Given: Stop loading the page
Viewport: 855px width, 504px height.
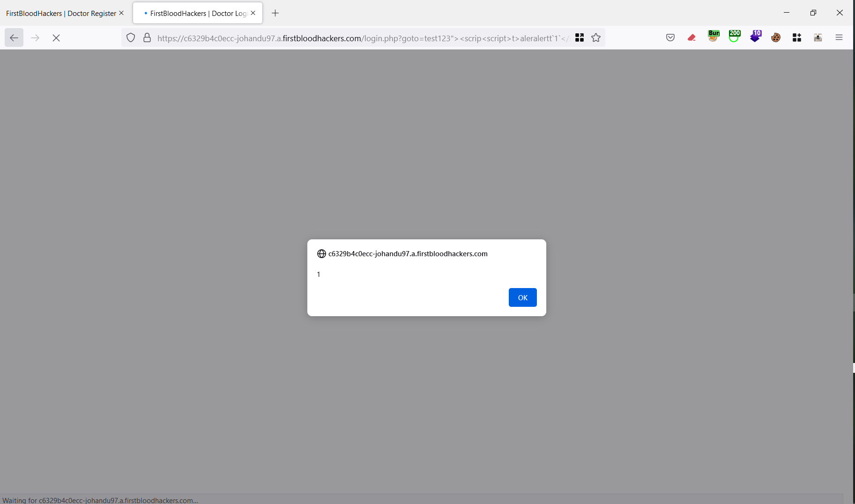Looking at the screenshot, I should [56, 38].
